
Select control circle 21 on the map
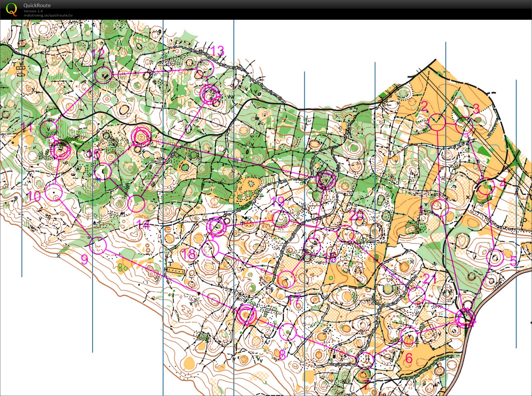(x=417, y=296)
